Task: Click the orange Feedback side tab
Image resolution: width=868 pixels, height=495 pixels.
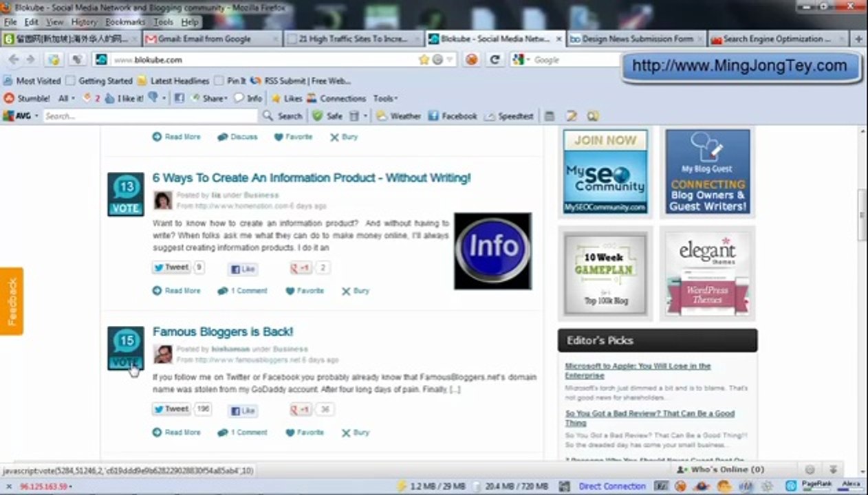Action: pyautogui.click(x=12, y=301)
